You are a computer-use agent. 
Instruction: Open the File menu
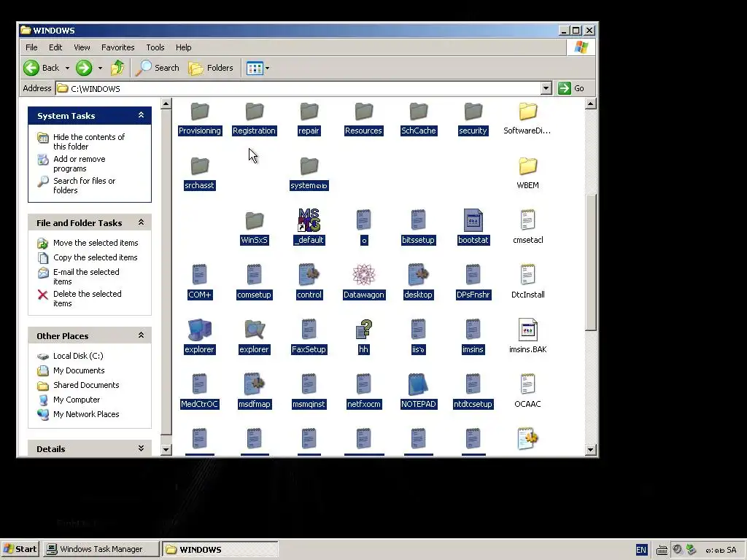[31, 47]
